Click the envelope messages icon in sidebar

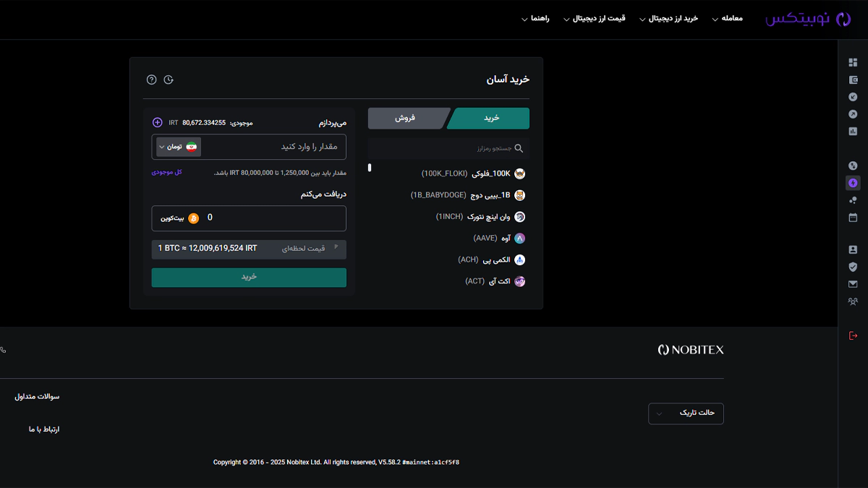[853, 284]
